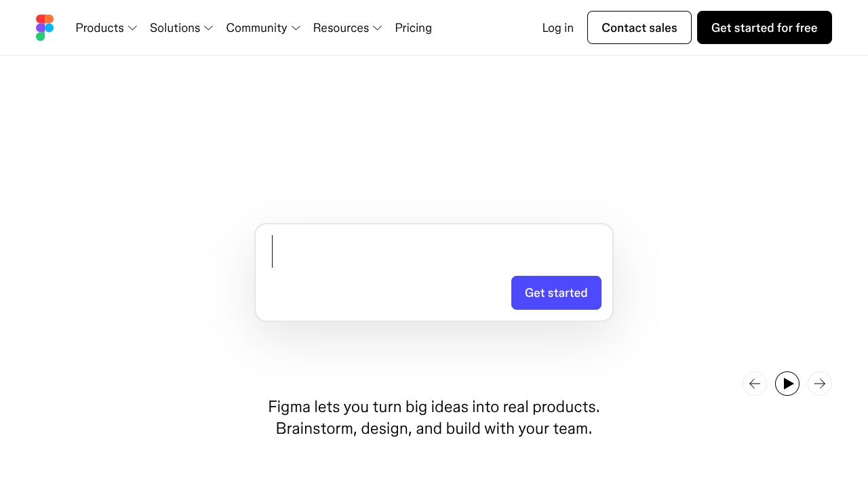The width and height of the screenshot is (868, 488).
Task: Click the Figma logo icon
Action: pos(45,28)
